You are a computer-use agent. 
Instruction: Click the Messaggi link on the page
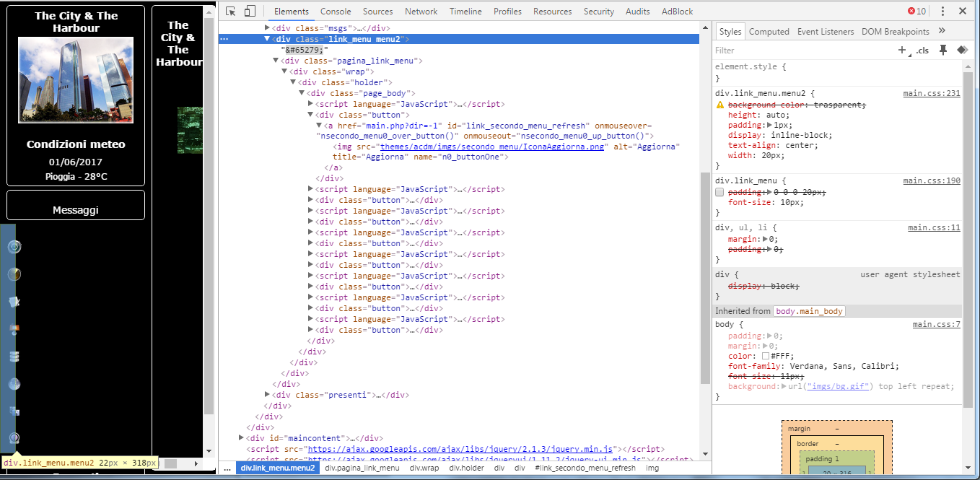pos(76,210)
